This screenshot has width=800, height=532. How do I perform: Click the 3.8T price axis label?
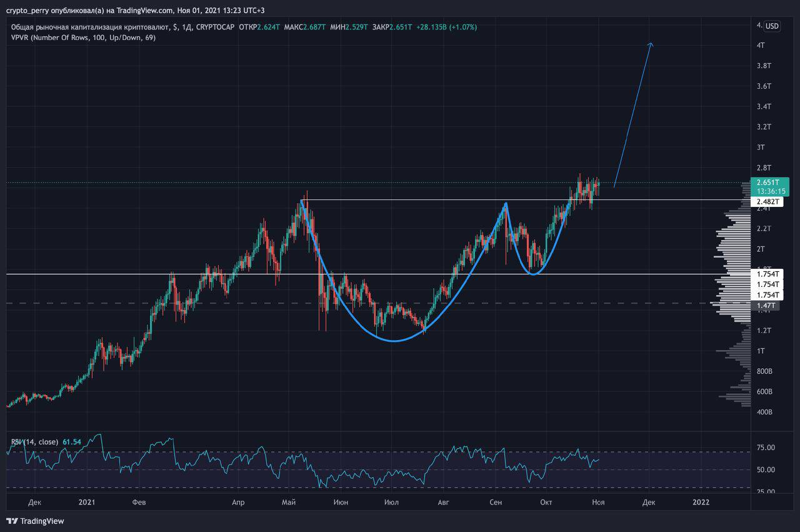coord(764,66)
